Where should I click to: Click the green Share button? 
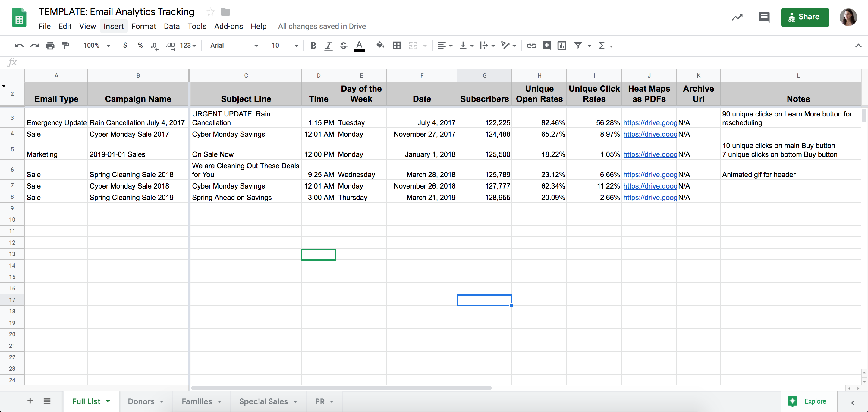click(x=804, y=17)
